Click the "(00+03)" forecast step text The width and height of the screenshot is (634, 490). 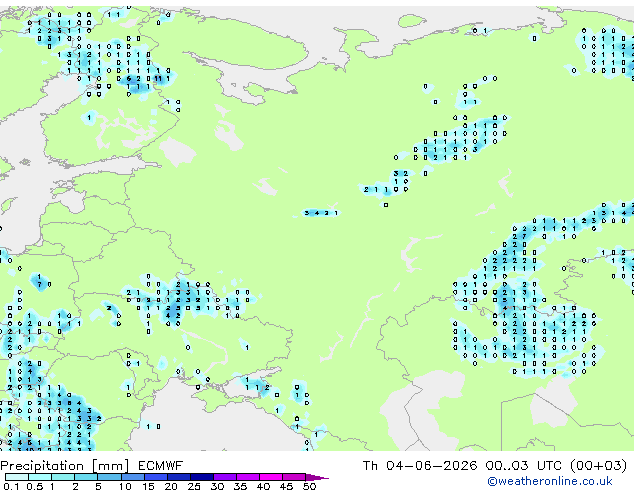[x=598, y=466]
